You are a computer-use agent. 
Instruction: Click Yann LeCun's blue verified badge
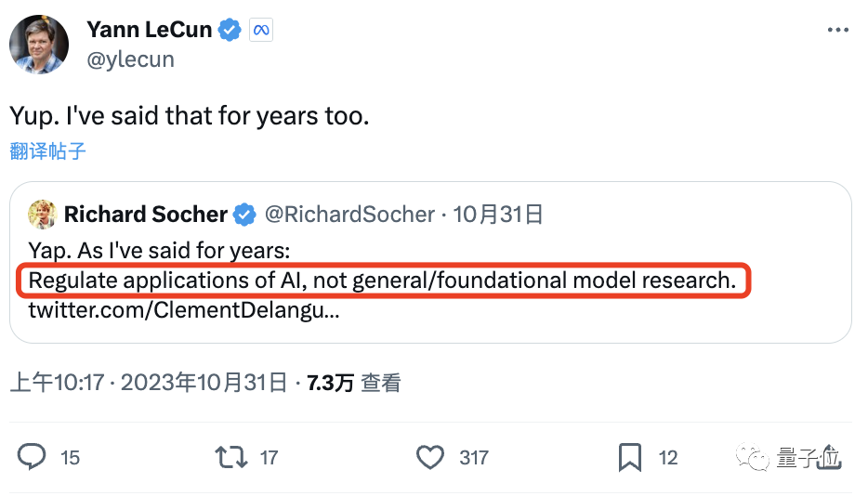[x=230, y=30]
